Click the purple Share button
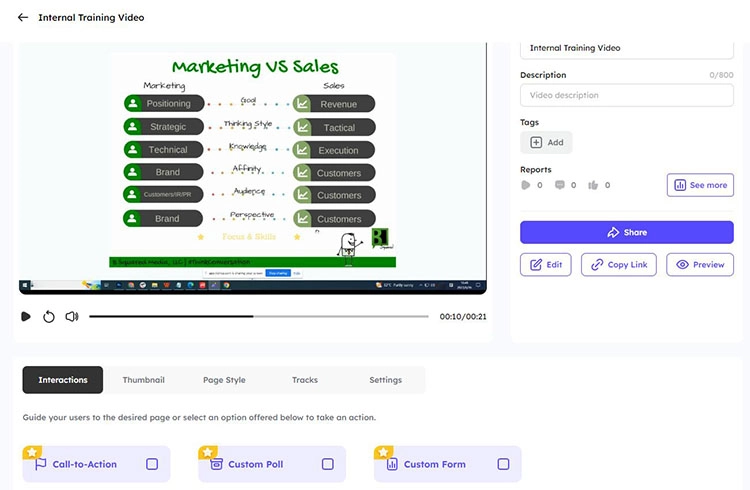The width and height of the screenshot is (750, 490). pyautogui.click(x=626, y=232)
